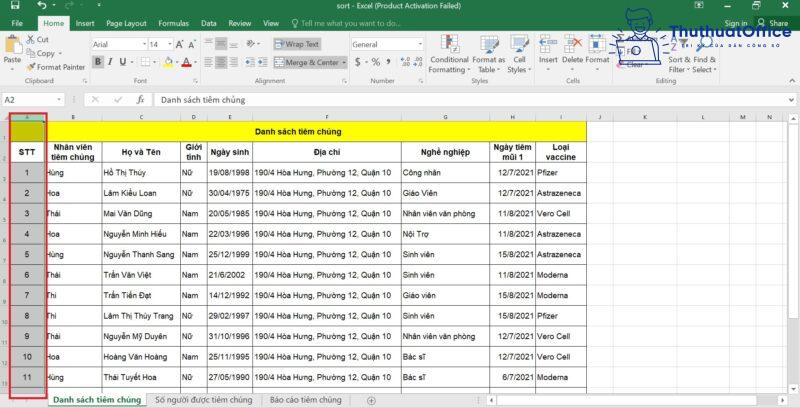Switch to the Page Layout tab
This screenshot has width=800, height=408.
click(126, 23)
